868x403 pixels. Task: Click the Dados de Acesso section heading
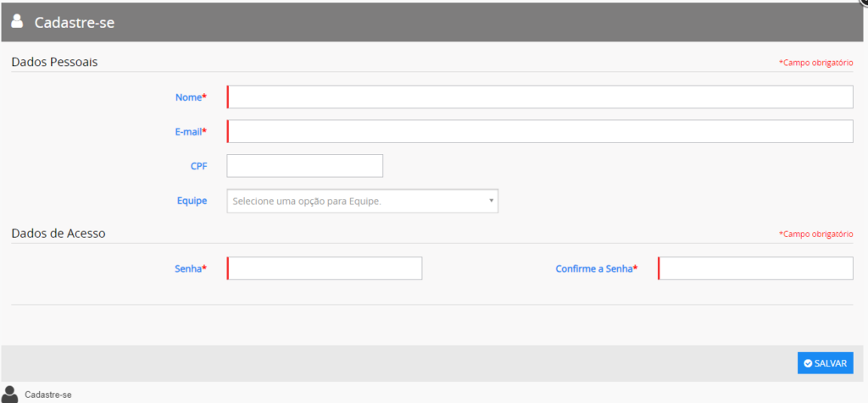58,233
